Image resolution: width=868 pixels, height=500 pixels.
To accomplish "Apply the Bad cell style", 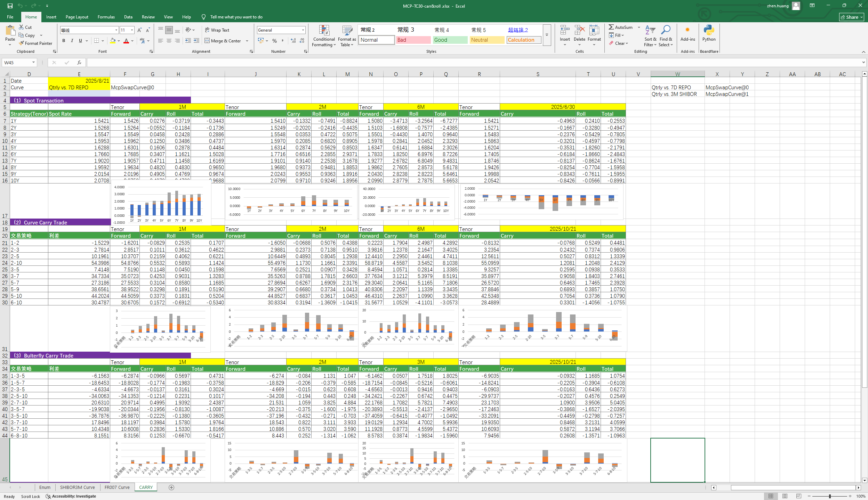I will (x=413, y=40).
